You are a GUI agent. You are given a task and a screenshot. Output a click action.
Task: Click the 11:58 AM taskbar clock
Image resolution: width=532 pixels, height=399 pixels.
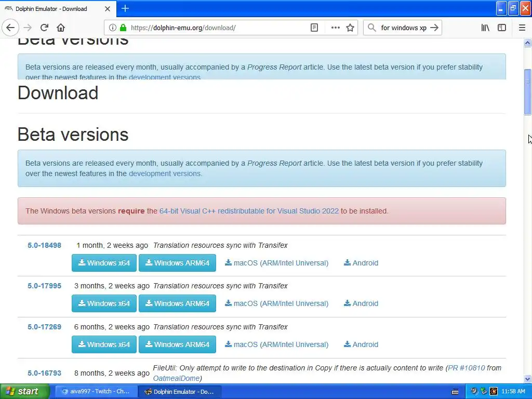[x=513, y=392]
